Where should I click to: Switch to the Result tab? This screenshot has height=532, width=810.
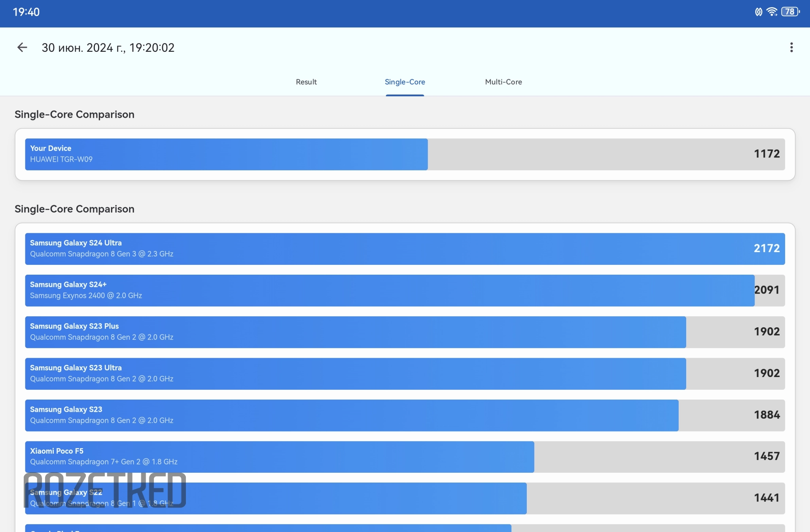coord(306,82)
